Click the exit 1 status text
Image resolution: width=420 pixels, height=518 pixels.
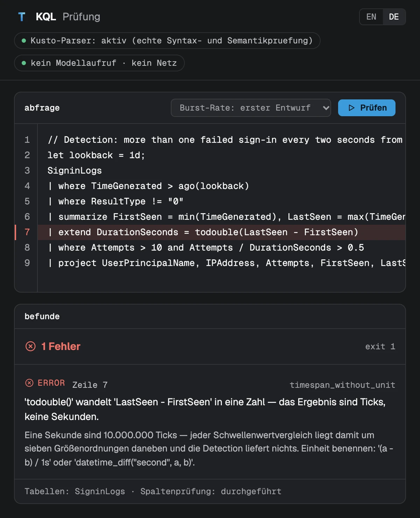click(380, 346)
